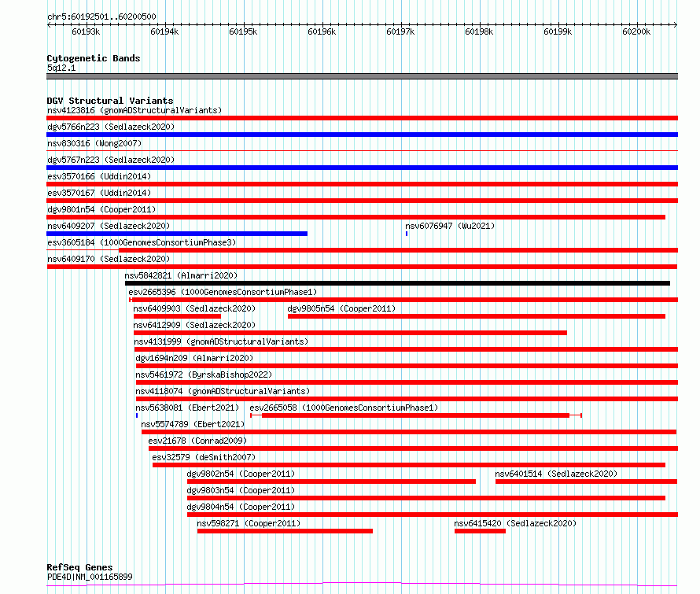Open the dgv1694n209 Almarri2020 label
The width and height of the screenshot is (700, 594).
click(x=194, y=358)
